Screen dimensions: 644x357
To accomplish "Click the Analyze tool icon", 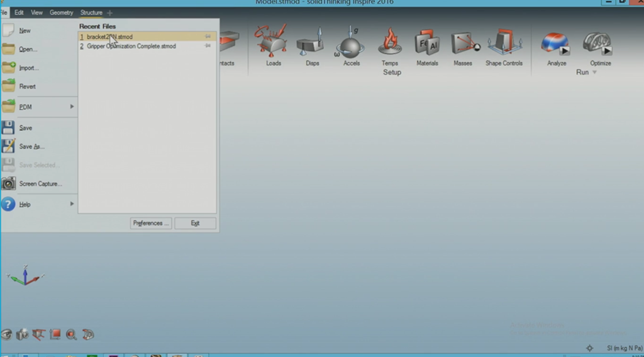I will [x=557, y=45].
